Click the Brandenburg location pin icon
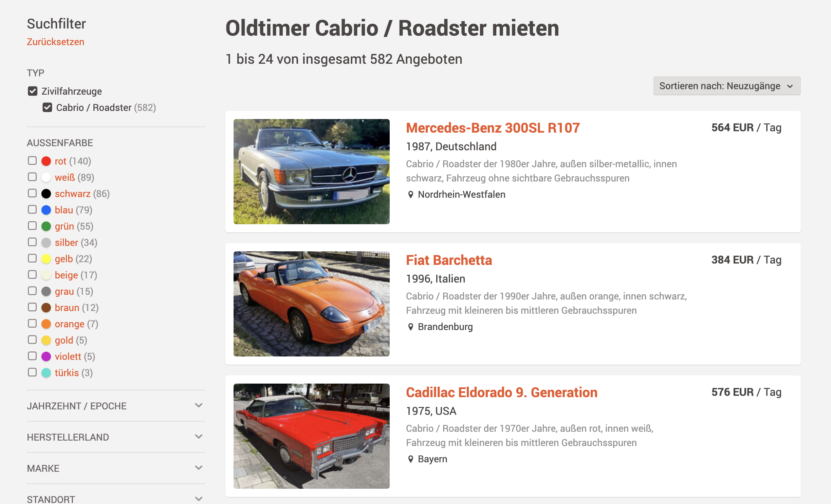The width and height of the screenshot is (831, 504). (x=410, y=327)
